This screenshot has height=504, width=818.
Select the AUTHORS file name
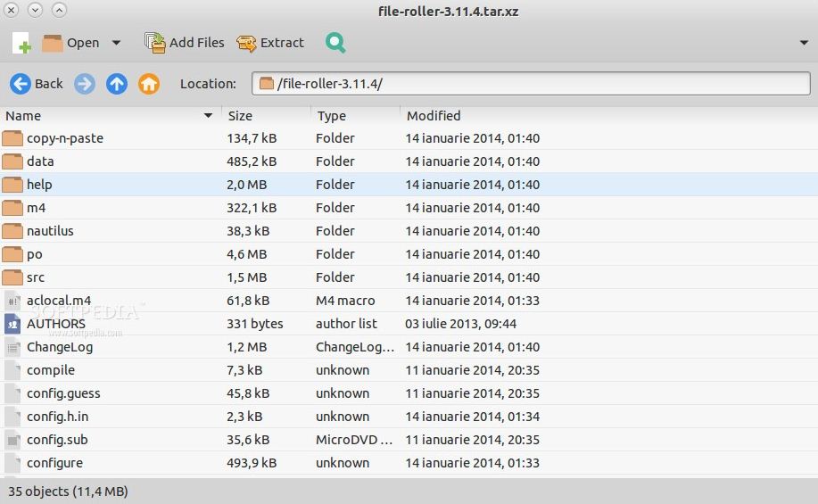click(56, 324)
